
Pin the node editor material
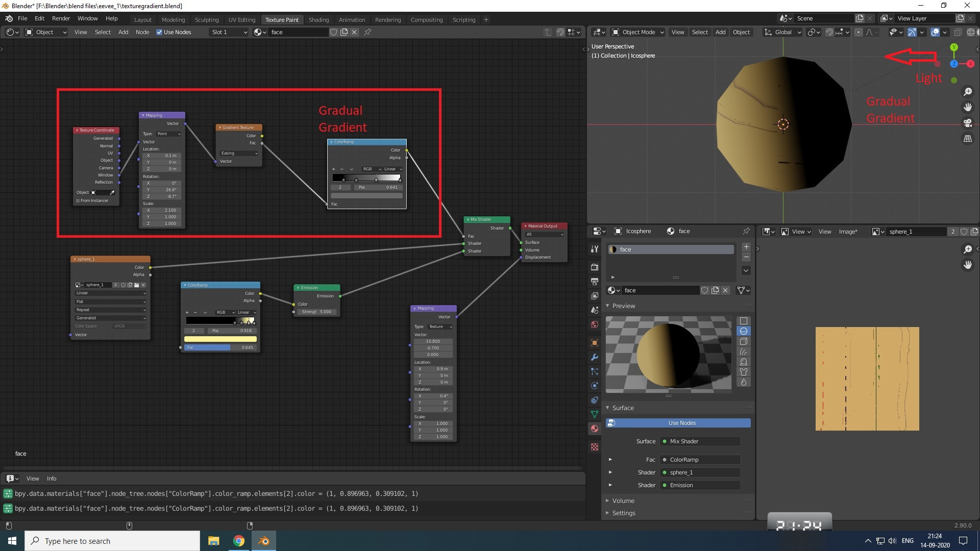367,32
